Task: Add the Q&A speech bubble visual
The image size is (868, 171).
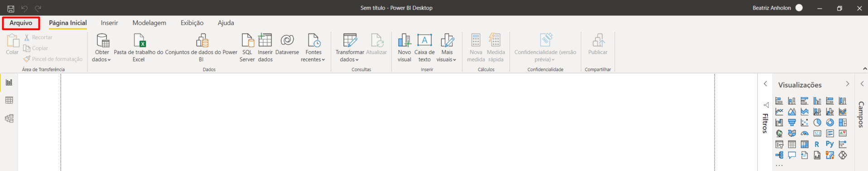Action: click(x=792, y=155)
